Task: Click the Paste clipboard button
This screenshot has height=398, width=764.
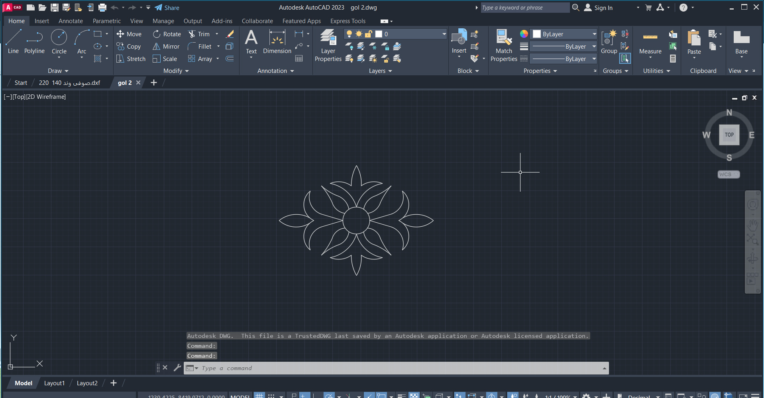Action: (694, 42)
